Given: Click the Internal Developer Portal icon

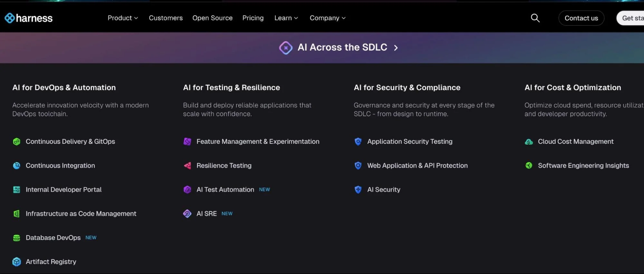Looking at the screenshot, I should 16,190.
